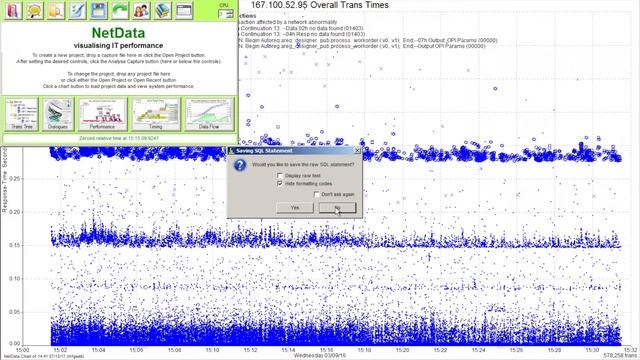Click the 15:20 tick label on time axis

point(402,350)
